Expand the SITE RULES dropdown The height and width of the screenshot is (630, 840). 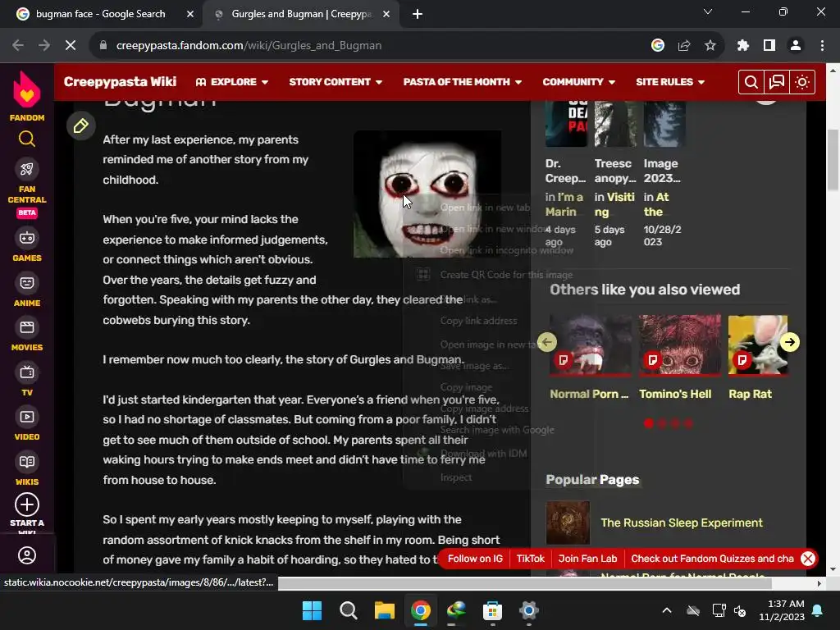670,82
